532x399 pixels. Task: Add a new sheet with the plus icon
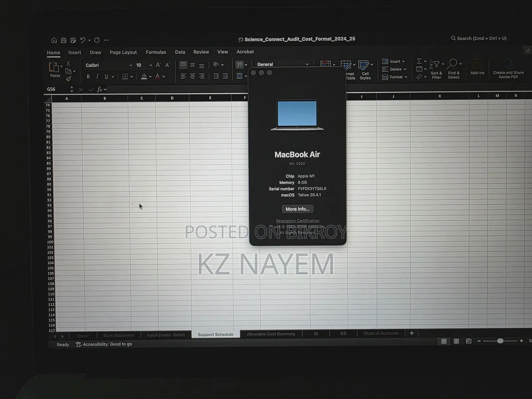[412, 333]
